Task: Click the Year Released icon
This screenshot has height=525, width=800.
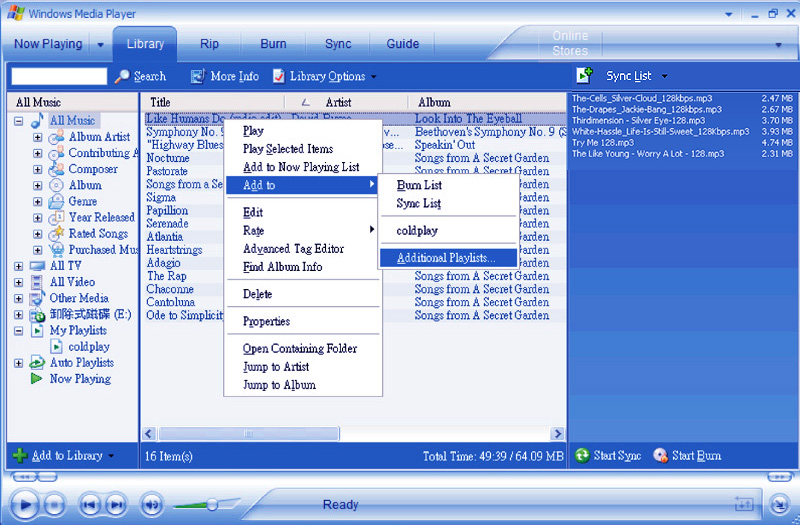Action: click(56, 218)
